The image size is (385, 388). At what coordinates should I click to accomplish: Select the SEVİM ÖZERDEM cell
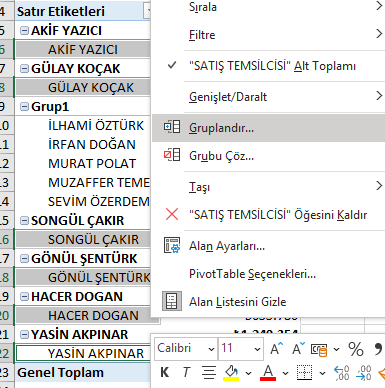pos(83,201)
